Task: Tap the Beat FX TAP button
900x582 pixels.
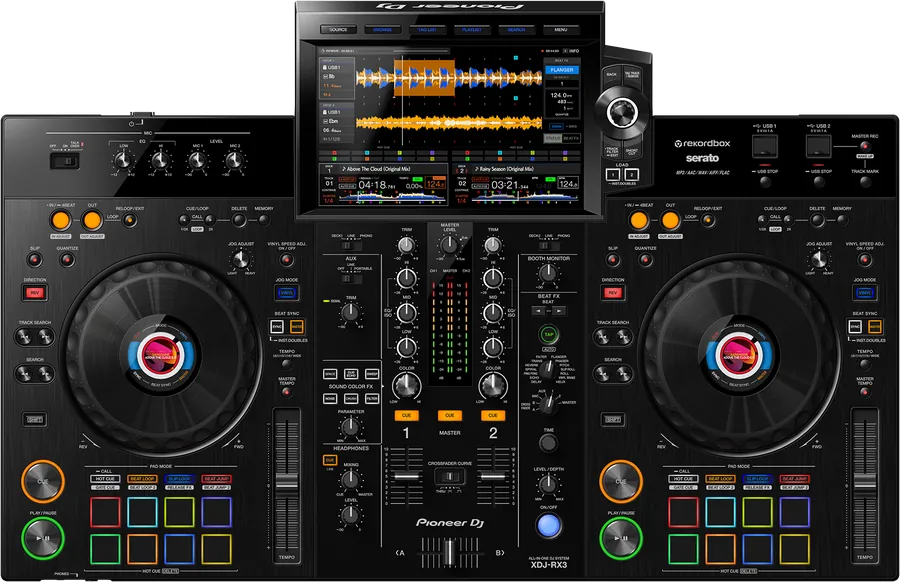Action: (549, 335)
